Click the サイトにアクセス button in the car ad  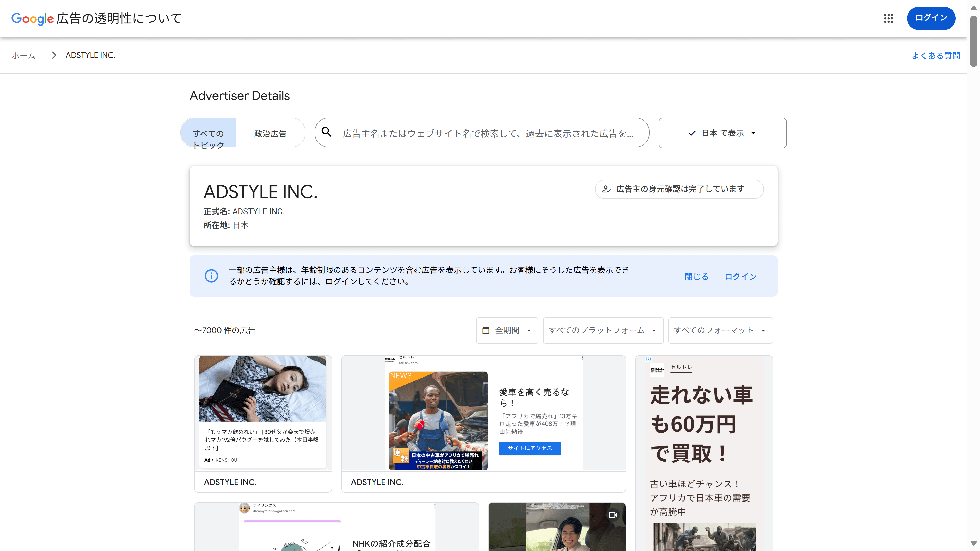(x=530, y=448)
